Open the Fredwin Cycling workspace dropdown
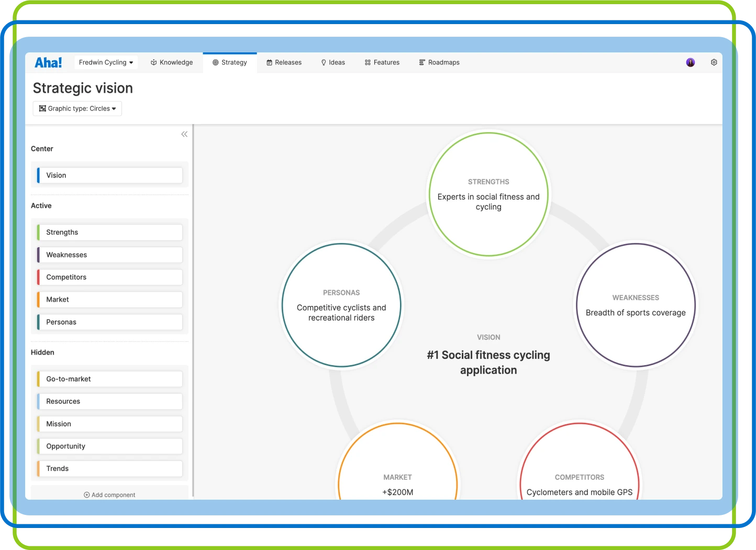 click(106, 62)
